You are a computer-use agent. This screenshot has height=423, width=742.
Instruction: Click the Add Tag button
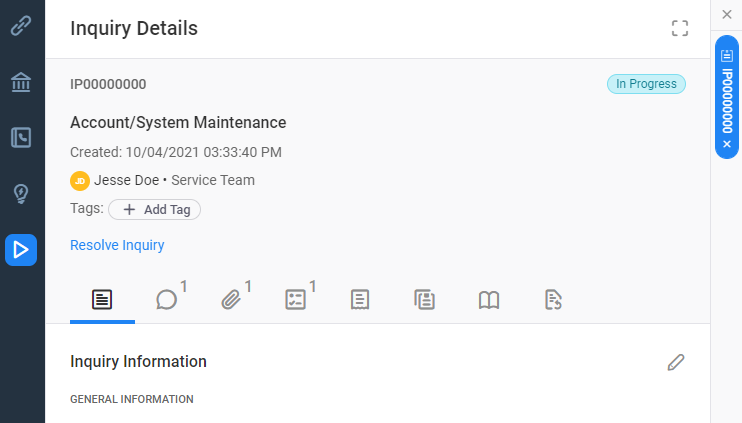pyautogui.click(x=155, y=210)
